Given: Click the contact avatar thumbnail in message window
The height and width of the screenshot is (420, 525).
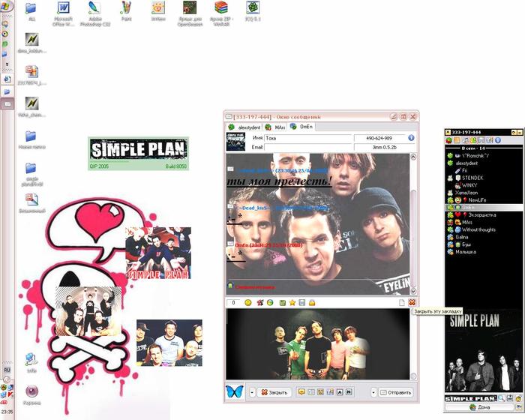Looking at the screenshot, I should pos(235,141).
